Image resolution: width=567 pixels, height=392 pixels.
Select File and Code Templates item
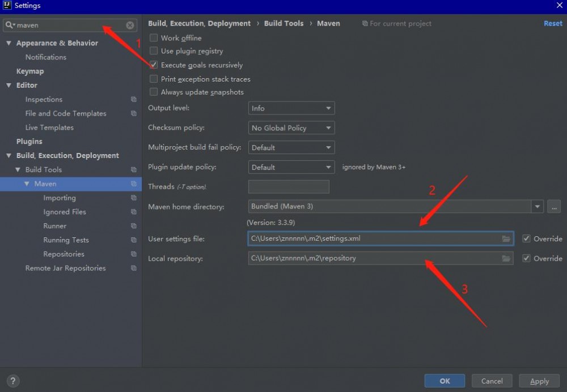tap(66, 113)
